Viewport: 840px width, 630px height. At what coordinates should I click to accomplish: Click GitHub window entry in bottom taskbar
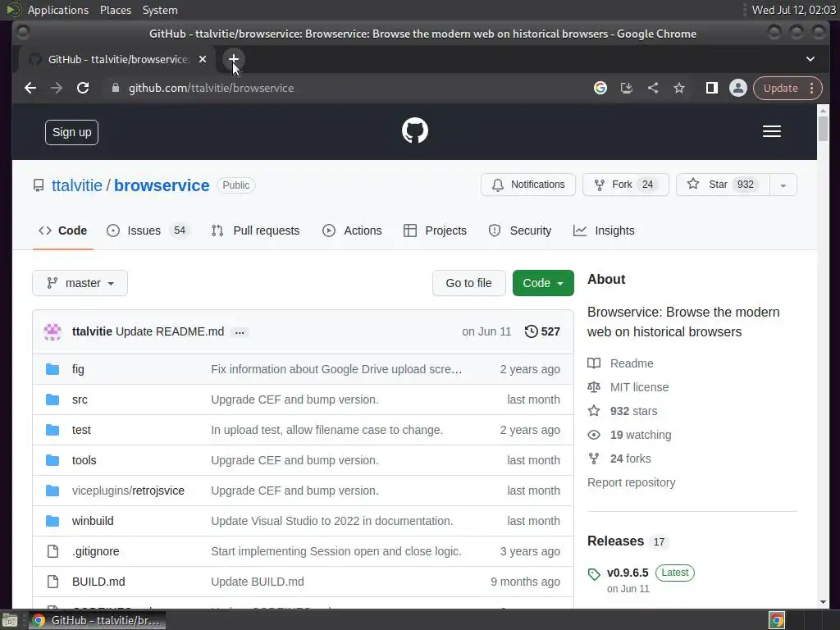pos(97,620)
